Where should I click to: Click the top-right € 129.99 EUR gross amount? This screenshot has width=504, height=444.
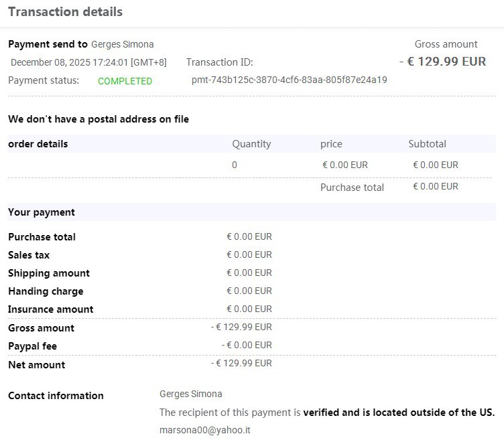click(442, 62)
